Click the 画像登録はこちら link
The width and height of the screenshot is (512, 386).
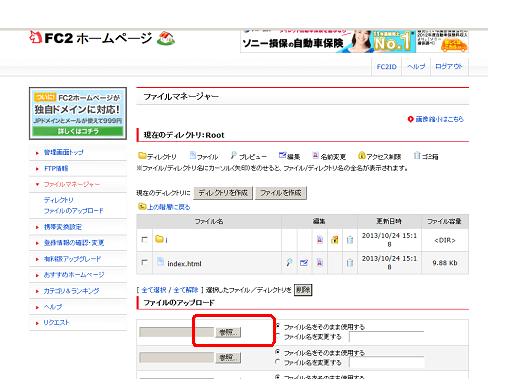coord(439,119)
